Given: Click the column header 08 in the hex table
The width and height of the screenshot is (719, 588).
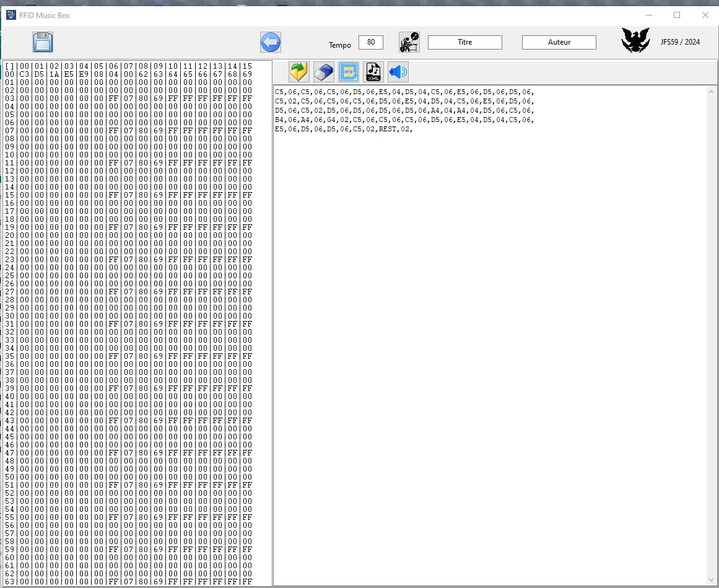Looking at the screenshot, I should click(x=143, y=66).
